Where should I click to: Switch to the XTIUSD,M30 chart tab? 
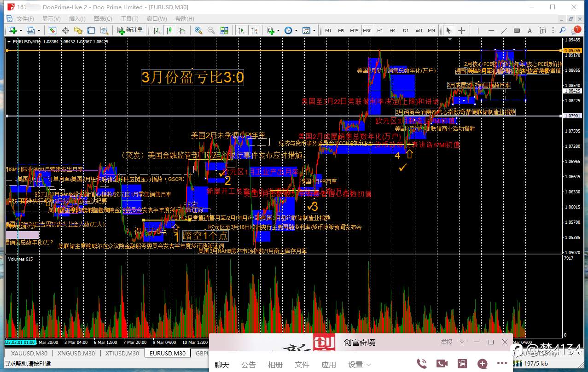click(x=121, y=353)
